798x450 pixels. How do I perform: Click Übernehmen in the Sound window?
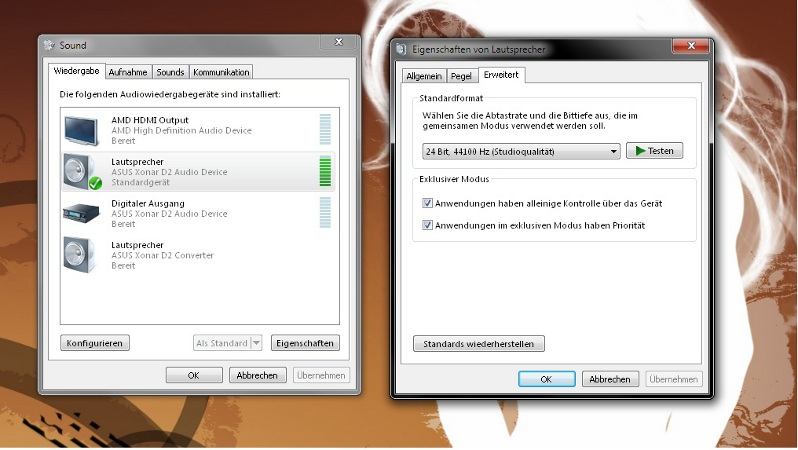point(321,375)
